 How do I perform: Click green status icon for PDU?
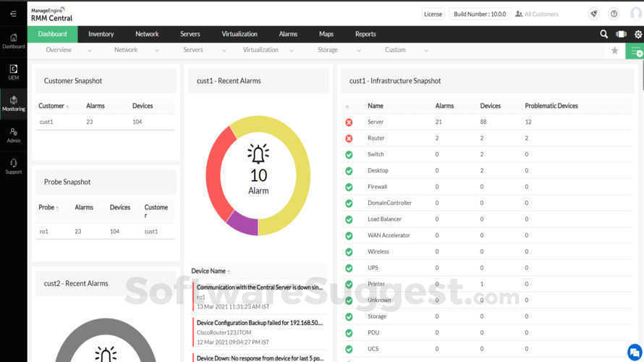coord(349,333)
